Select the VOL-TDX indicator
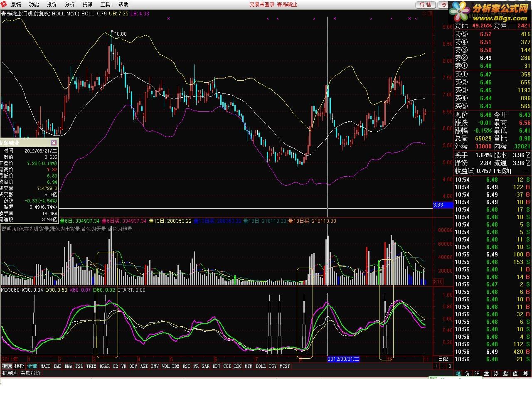 coord(170,366)
